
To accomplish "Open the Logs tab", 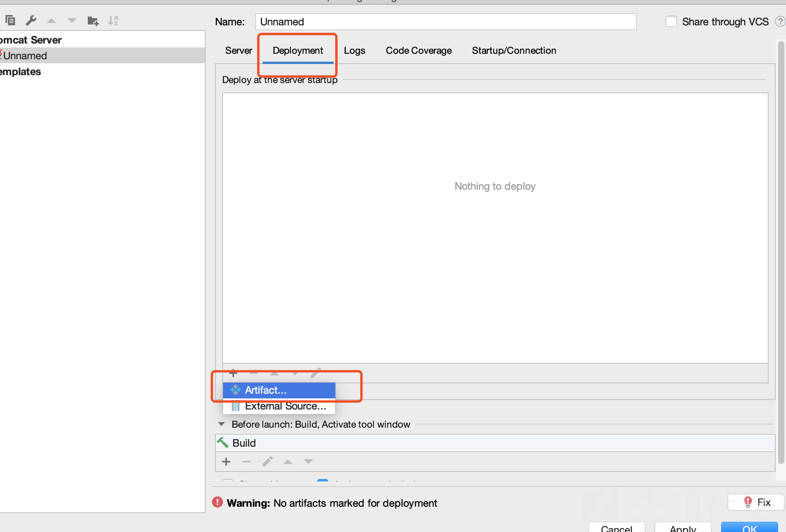I will click(x=354, y=51).
